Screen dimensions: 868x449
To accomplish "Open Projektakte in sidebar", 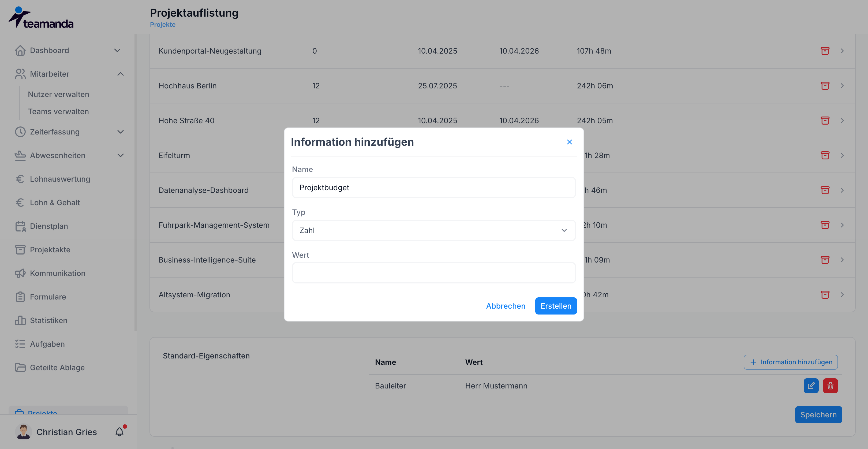I will tap(50, 250).
